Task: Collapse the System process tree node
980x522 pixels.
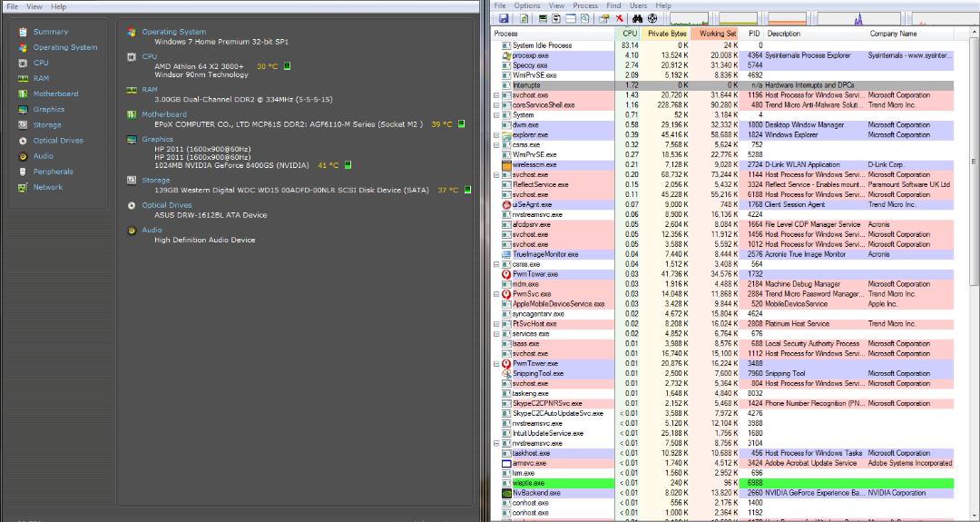Action: coord(497,115)
